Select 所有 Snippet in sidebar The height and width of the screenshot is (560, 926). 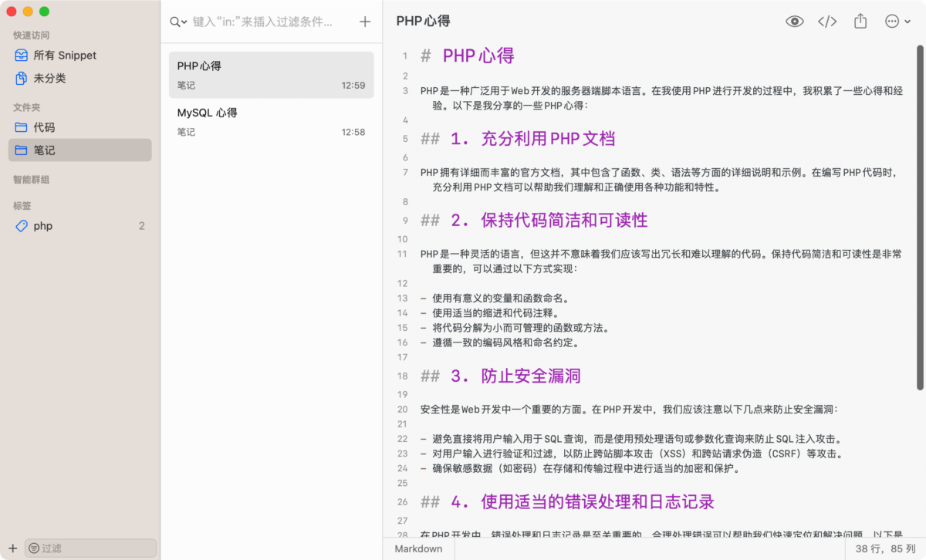pos(80,56)
